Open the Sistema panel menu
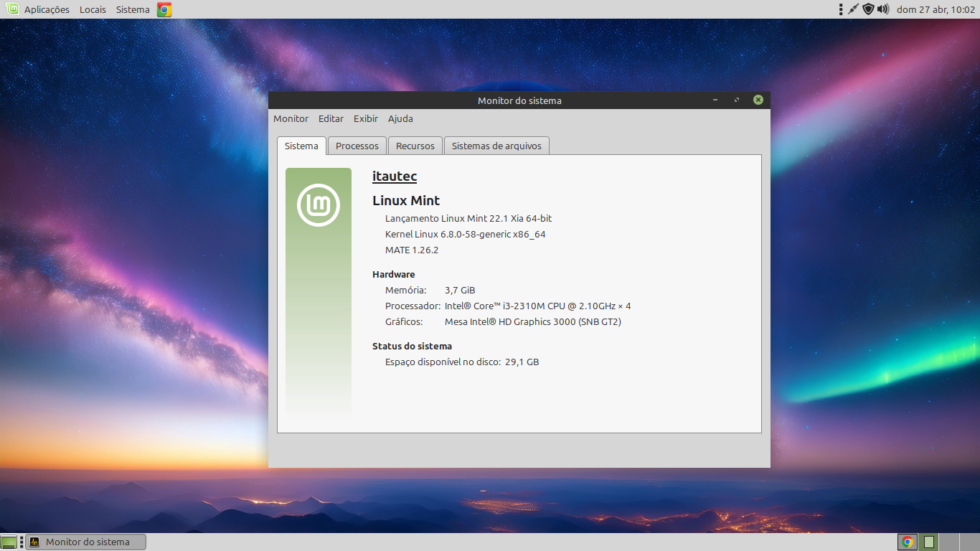980x551 pixels. 133,9
